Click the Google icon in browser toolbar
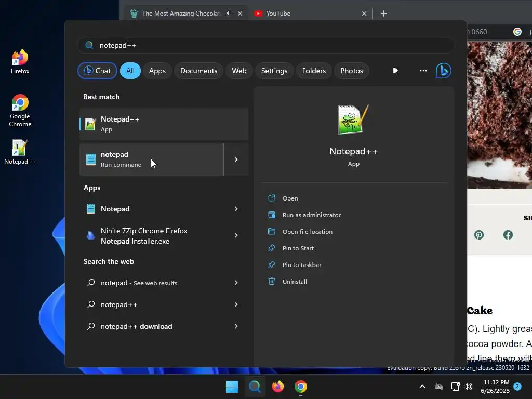 click(517, 32)
